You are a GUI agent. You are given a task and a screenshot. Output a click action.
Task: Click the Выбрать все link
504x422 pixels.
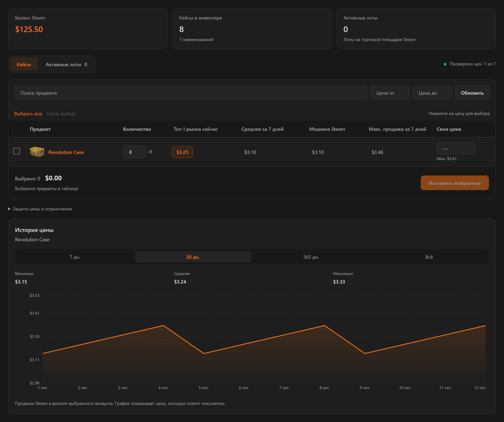coord(28,114)
